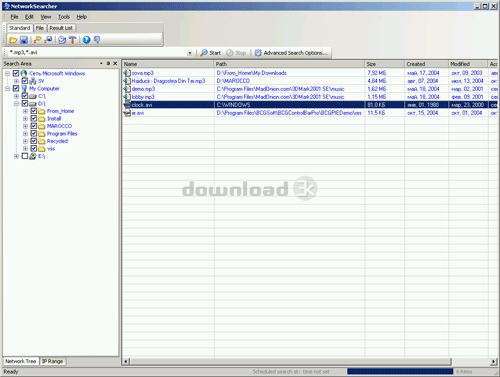Collapse the My Computer node
This screenshot has height=377, width=500.
(x=7, y=89)
